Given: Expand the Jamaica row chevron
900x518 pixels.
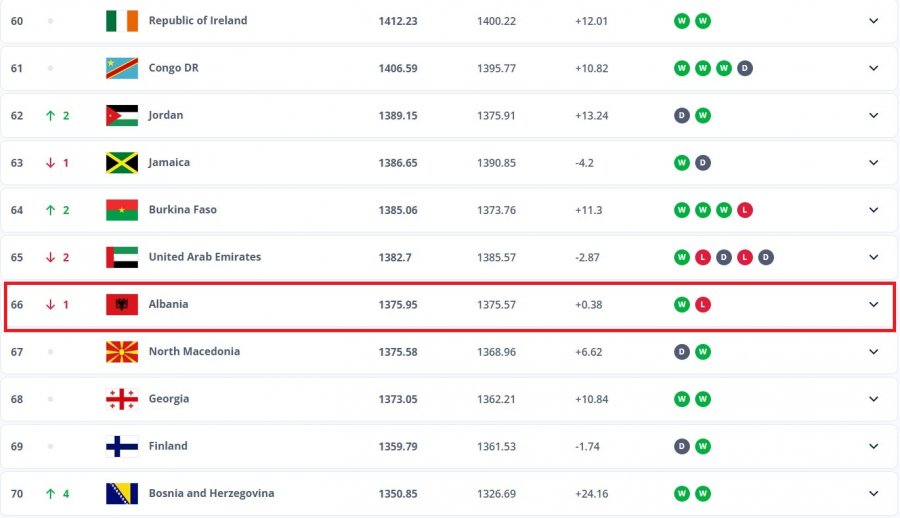Looking at the screenshot, I should (x=874, y=163).
